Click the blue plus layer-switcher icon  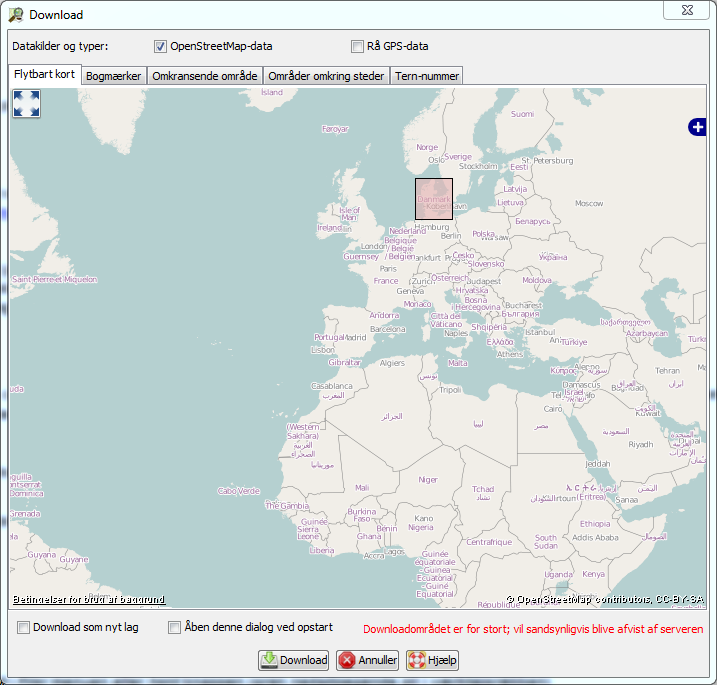pyautogui.click(x=697, y=127)
